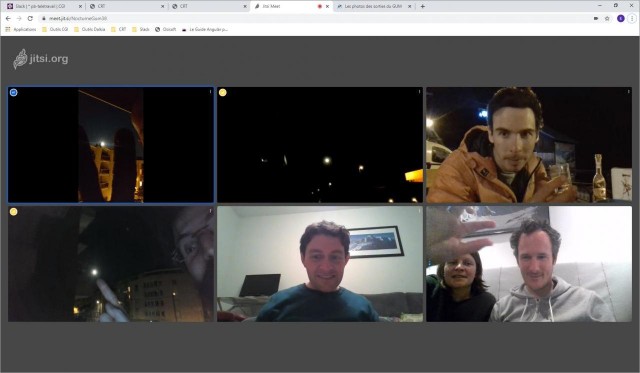The height and width of the screenshot is (373, 640).
Task: Open the 'Le Guide Angular' bookmark
Action: (204, 29)
